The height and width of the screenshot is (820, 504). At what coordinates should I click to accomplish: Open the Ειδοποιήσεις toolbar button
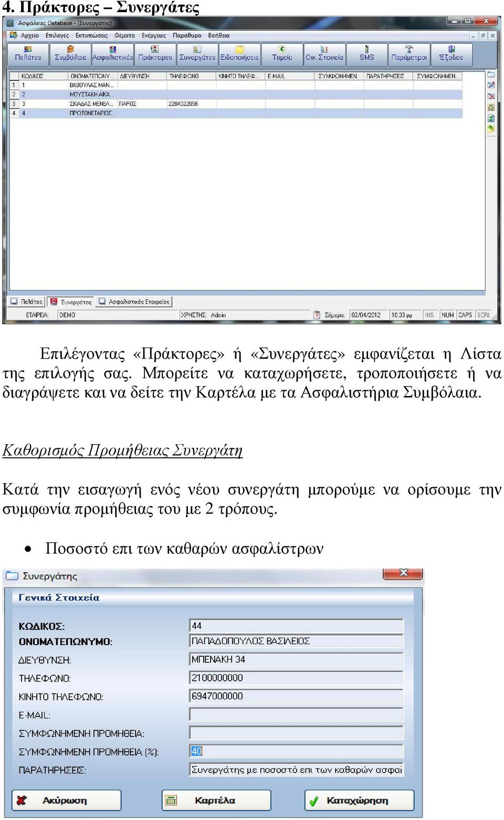tap(239, 55)
